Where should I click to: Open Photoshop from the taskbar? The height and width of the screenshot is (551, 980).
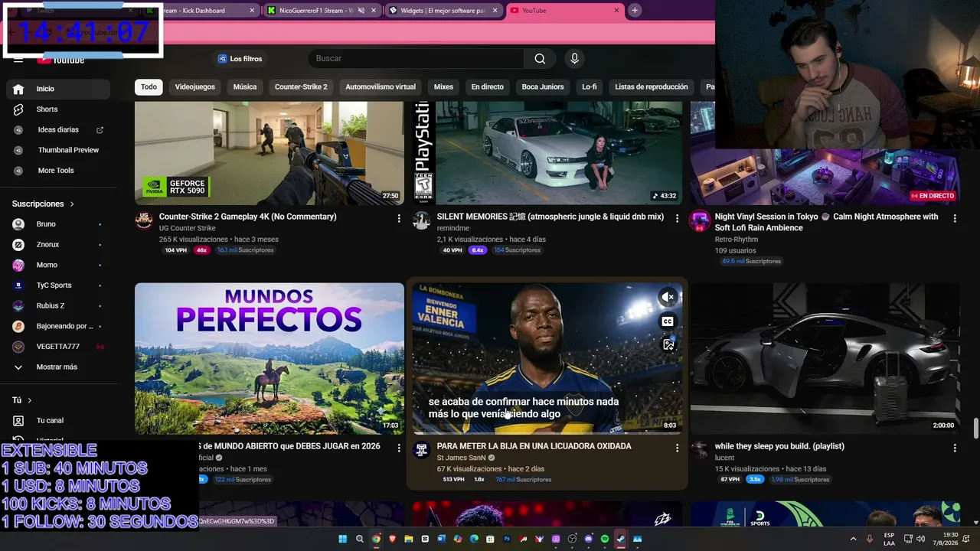pyautogui.click(x=507, y=539)
